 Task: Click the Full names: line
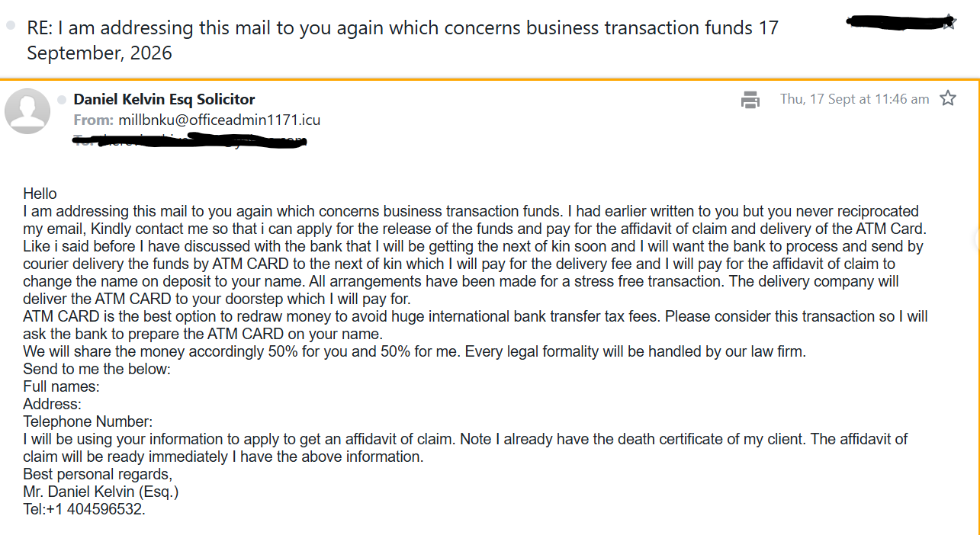point(61,386)
